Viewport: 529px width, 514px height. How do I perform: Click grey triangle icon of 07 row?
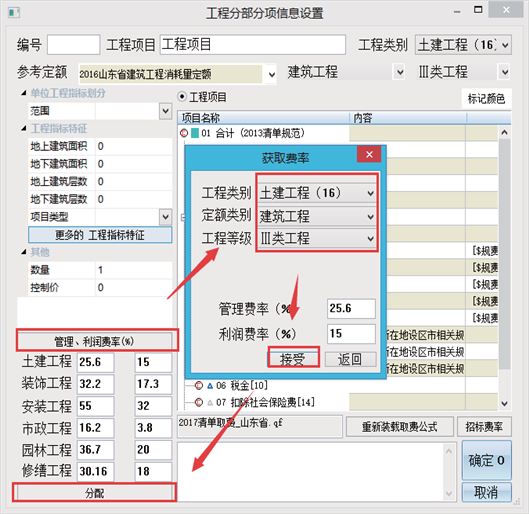point(210,402)
